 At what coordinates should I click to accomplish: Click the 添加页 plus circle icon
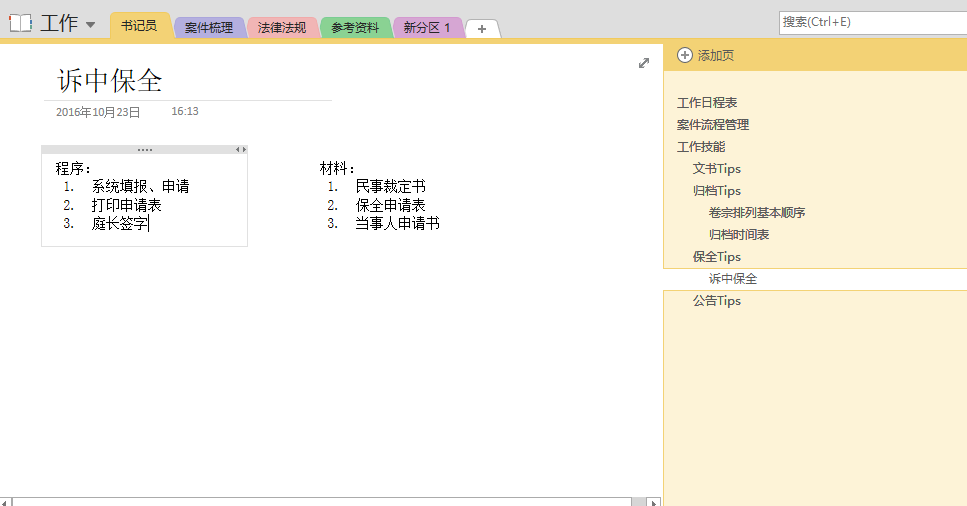[685, 55]
